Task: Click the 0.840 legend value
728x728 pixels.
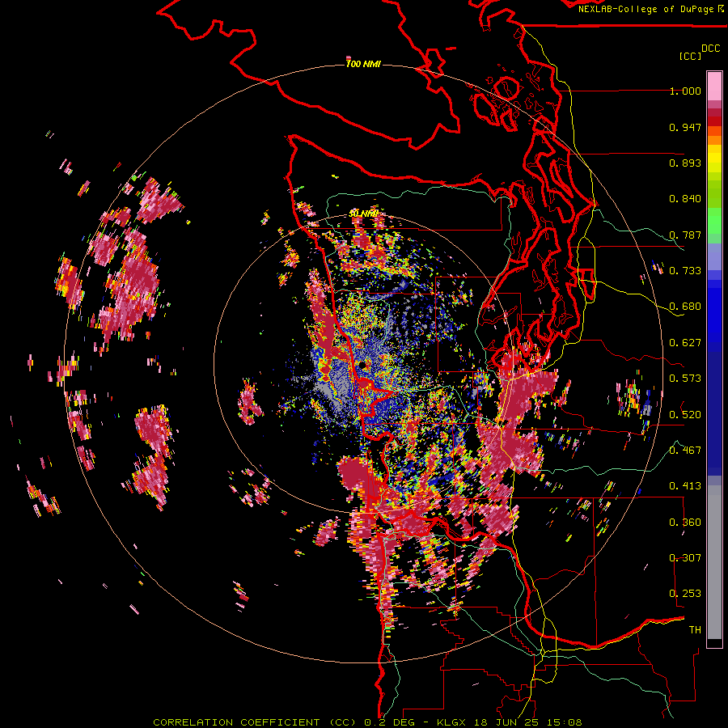Action: (x=685, y=199)
